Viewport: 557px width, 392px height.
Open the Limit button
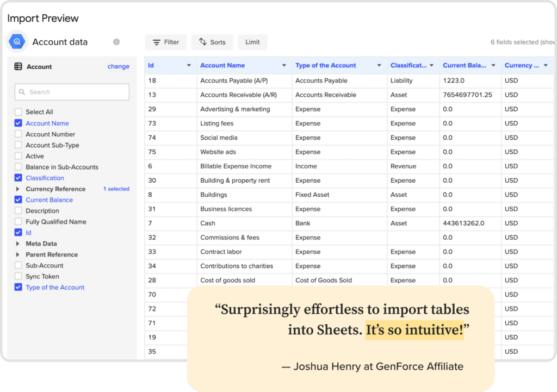click(x=252, y=42)
